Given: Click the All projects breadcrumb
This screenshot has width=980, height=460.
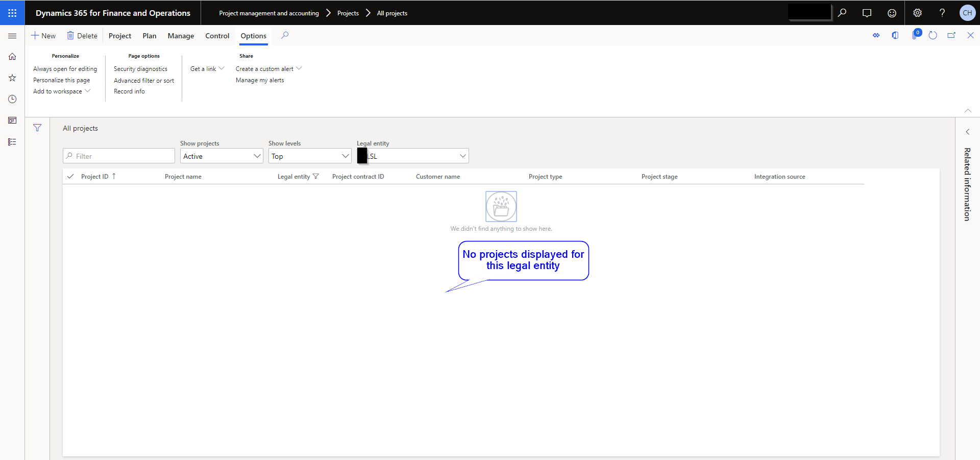Looking at the screenshot, I should (x=392, y=13).
